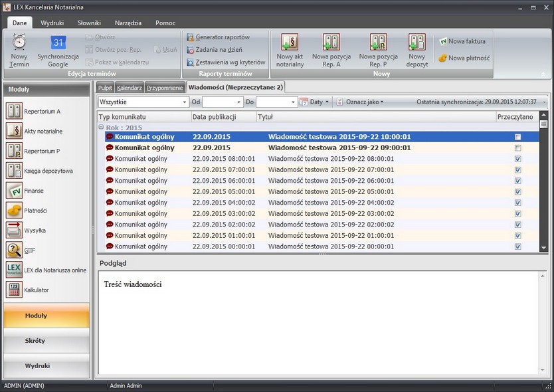This screenshot has height=392, width=554.
Task: Open Repertorium A module in sidebar
Action: click(15, 111)
